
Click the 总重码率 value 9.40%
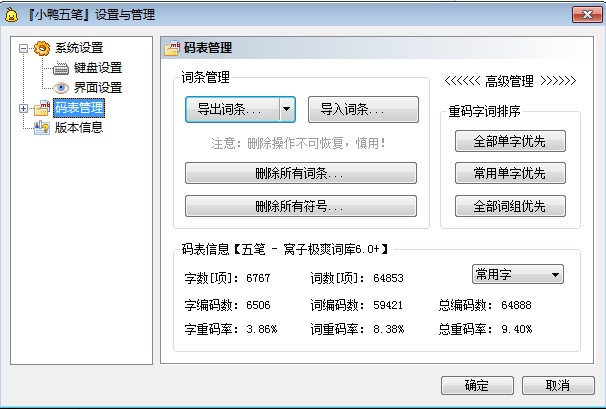517,329
